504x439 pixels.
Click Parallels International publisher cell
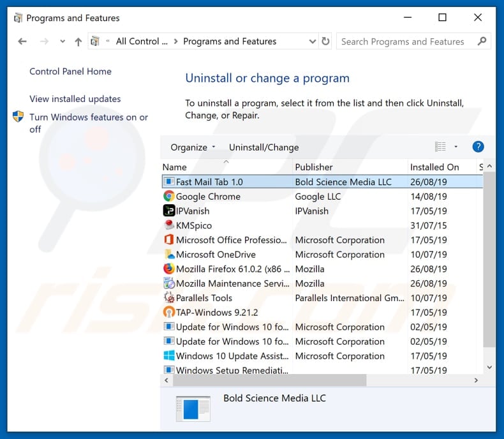pyautogui.click(x=350, y=298)
